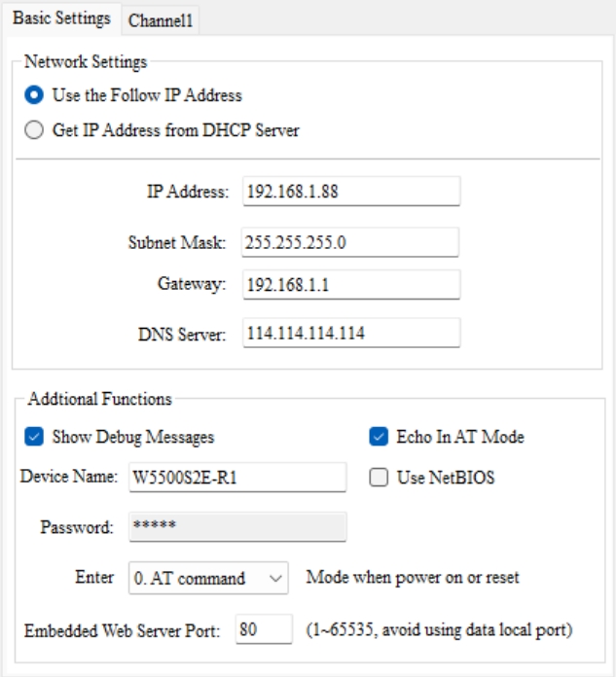Viewport: 616px width, 677px height.
Task: Click the 'Mode when power on or reset' text
Action: 413,577
